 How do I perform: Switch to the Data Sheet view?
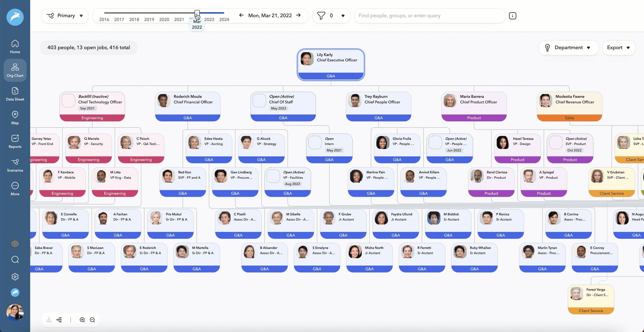coord(15,94)
